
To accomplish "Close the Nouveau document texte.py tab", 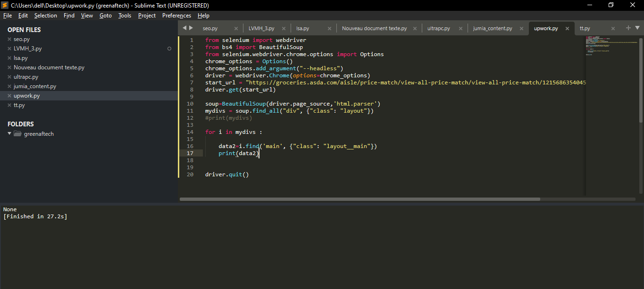I will tap(415, 28).
